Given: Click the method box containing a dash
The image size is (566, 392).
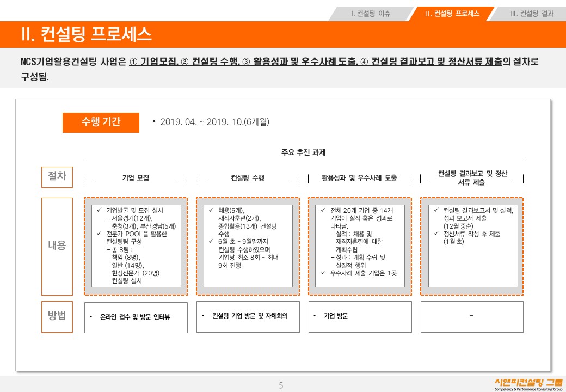Looking at the screenshot, I should (472, 316).
